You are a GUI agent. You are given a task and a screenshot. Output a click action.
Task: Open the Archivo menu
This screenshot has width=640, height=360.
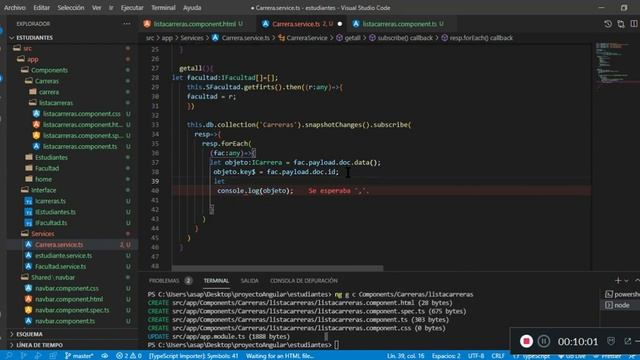15,8
